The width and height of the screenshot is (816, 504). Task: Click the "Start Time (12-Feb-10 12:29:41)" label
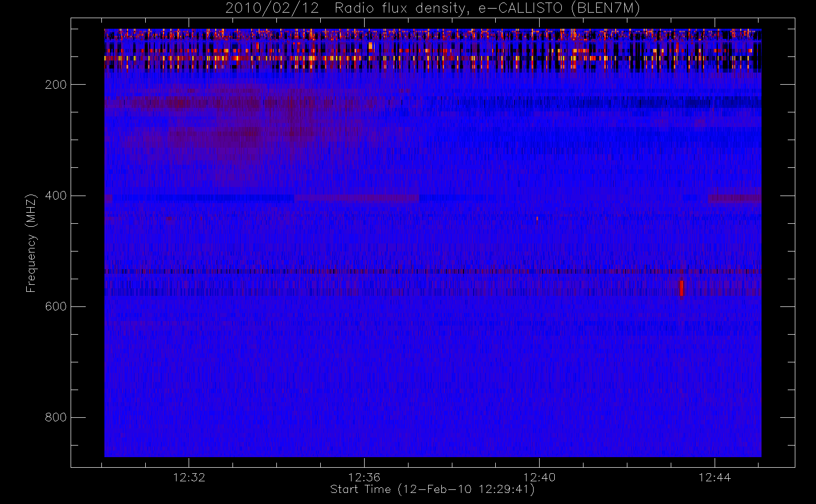point(432,489)
